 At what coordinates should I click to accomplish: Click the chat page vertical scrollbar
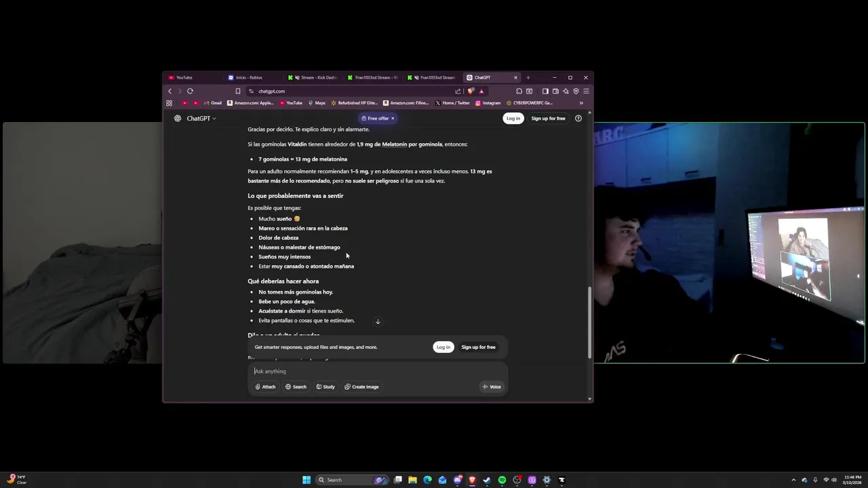589,323
